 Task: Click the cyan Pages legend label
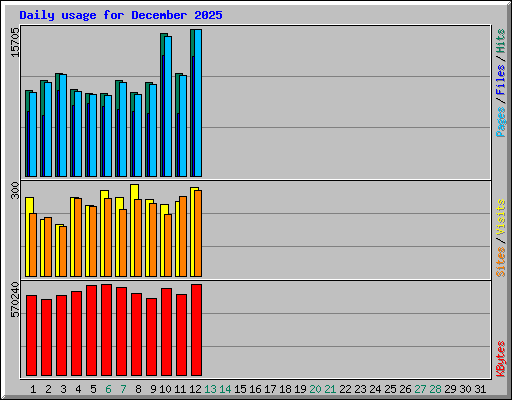[x=501, y=122]
